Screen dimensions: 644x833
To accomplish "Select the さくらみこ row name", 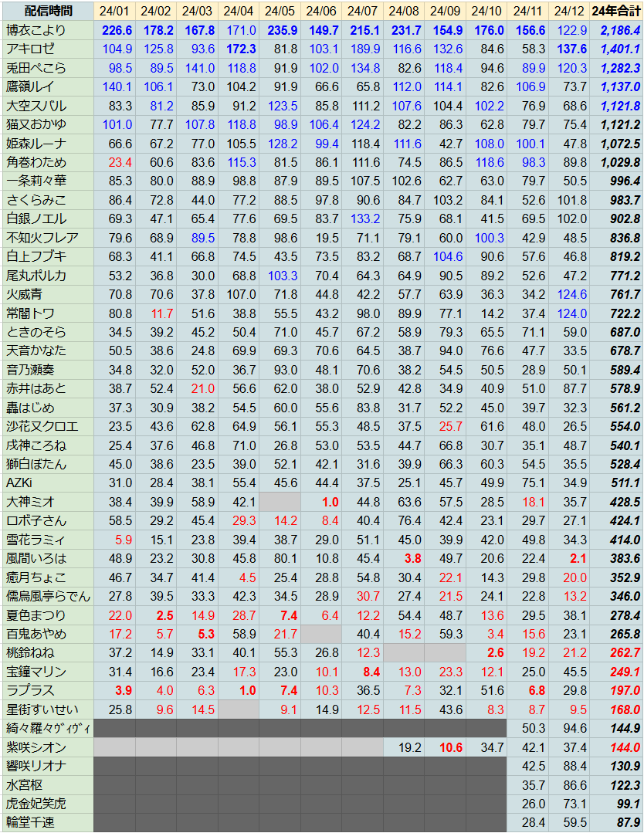I will pos(49,200).
